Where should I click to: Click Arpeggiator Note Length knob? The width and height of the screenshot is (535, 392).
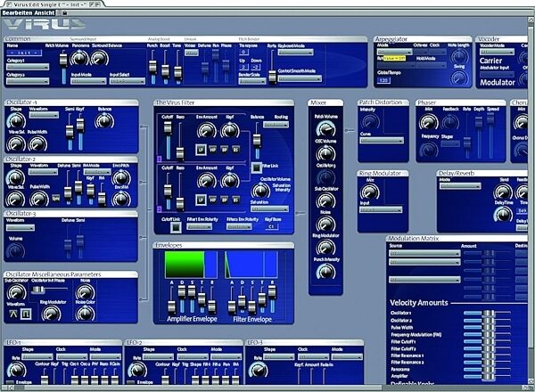point(459,57)
